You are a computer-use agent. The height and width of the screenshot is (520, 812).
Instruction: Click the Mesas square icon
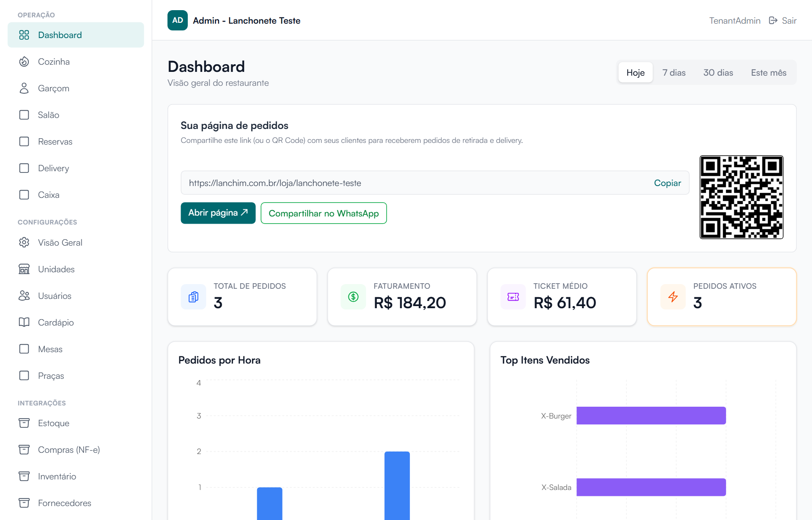(x=24, y=349)
